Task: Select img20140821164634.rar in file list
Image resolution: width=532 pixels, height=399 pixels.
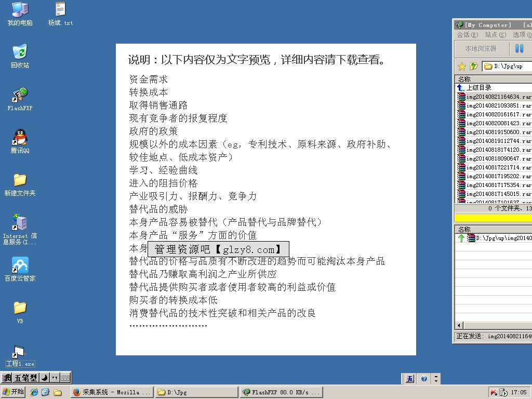Action: point(494,97)
